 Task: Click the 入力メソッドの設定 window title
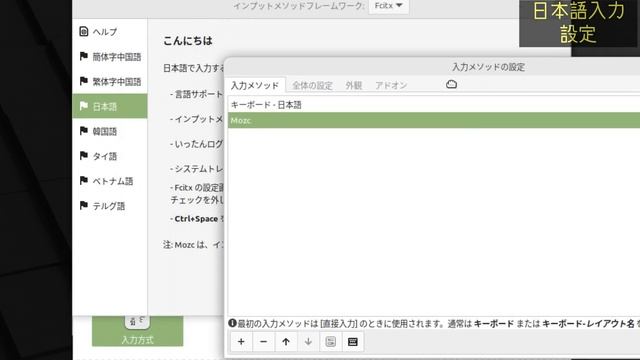[x=489, y=67]
